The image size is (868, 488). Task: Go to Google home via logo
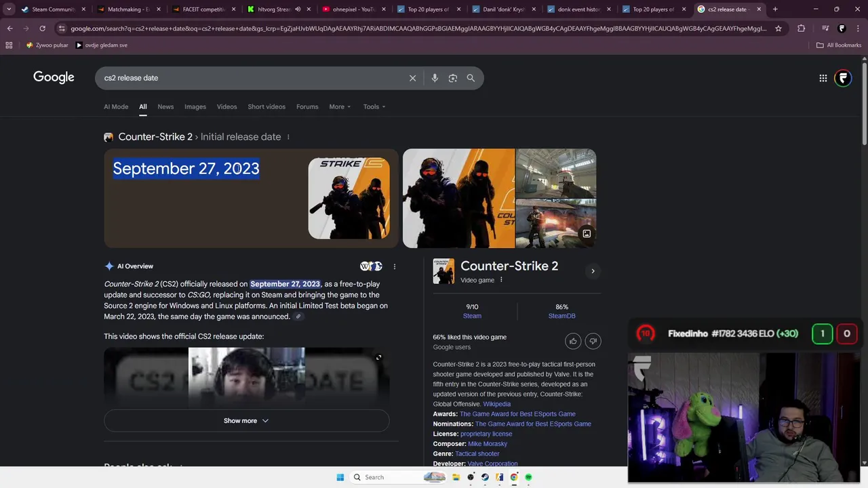coord(54,77)
